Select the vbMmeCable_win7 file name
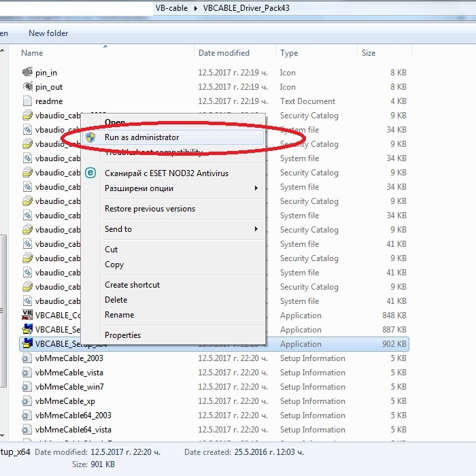 click(x=69, y=387)
